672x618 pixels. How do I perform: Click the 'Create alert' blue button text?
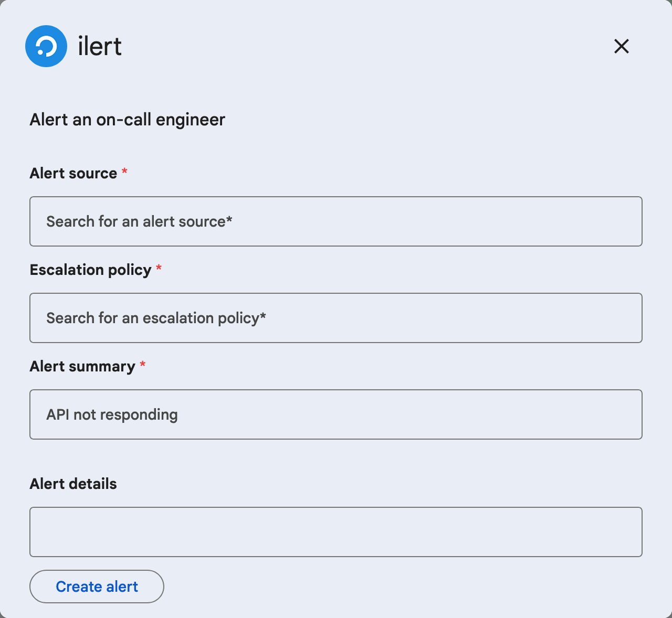point(97,587)
